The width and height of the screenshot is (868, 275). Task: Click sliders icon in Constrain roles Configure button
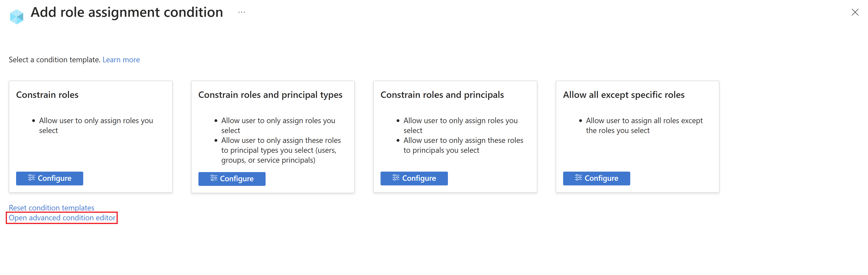click(31, 178)
